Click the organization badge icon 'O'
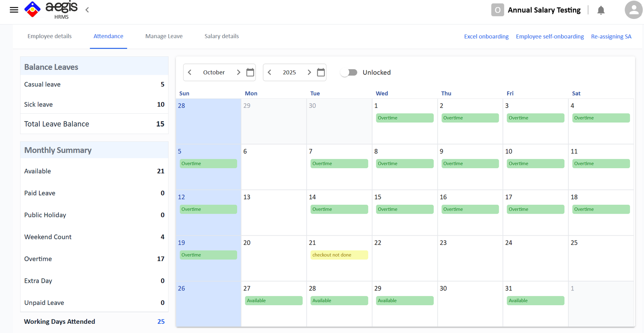 click(x=497, y=10)
